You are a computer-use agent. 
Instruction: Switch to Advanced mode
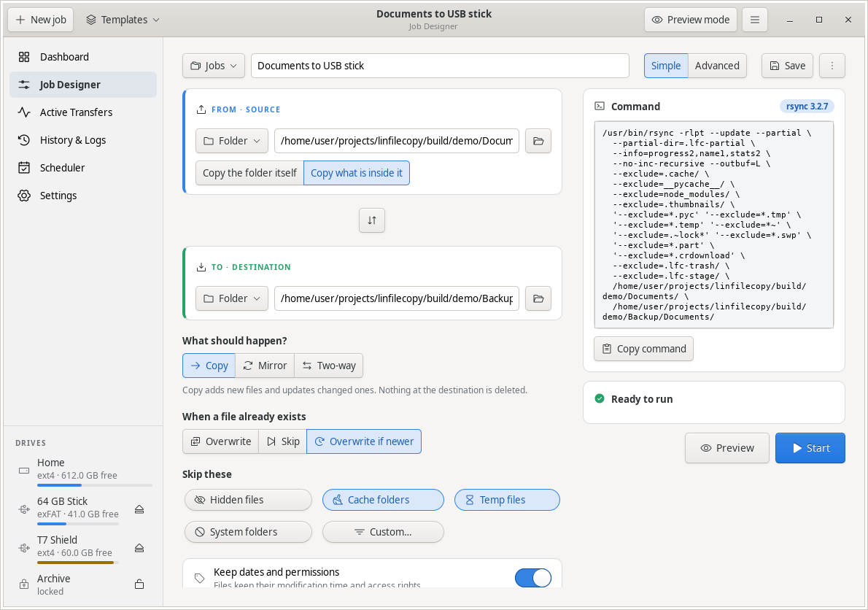[717, 66]
